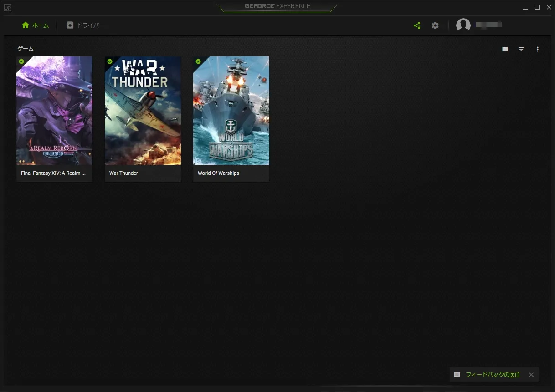Open settings with the gear icon

click(x=435, y=25)
